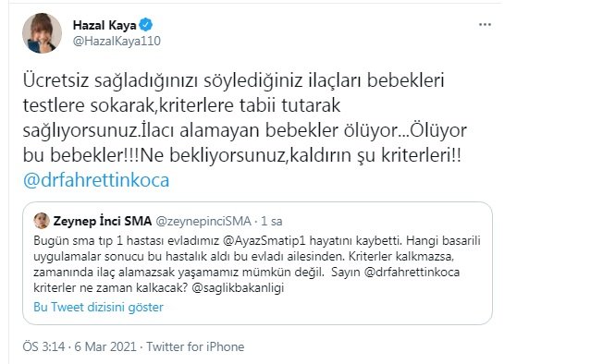Click the quoted tweet's 1 sa timestamp
This screenshot has width=603, height=364.
pos(272,221)
